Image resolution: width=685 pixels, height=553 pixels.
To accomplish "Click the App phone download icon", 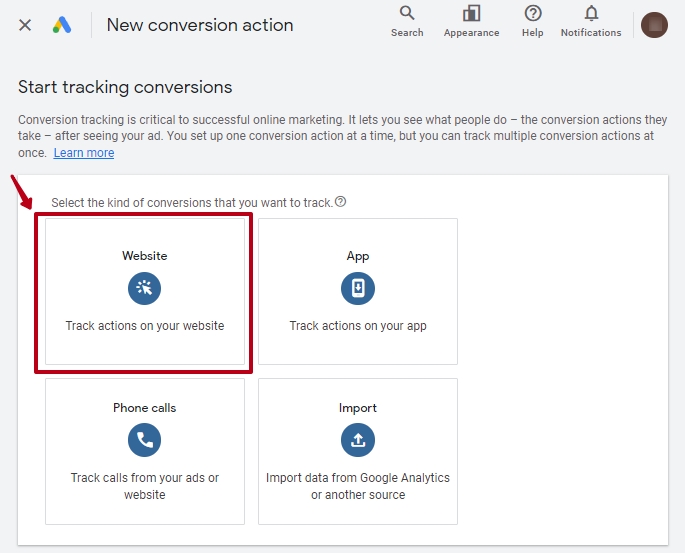I will pyautogui.click(x=358, y=288).
